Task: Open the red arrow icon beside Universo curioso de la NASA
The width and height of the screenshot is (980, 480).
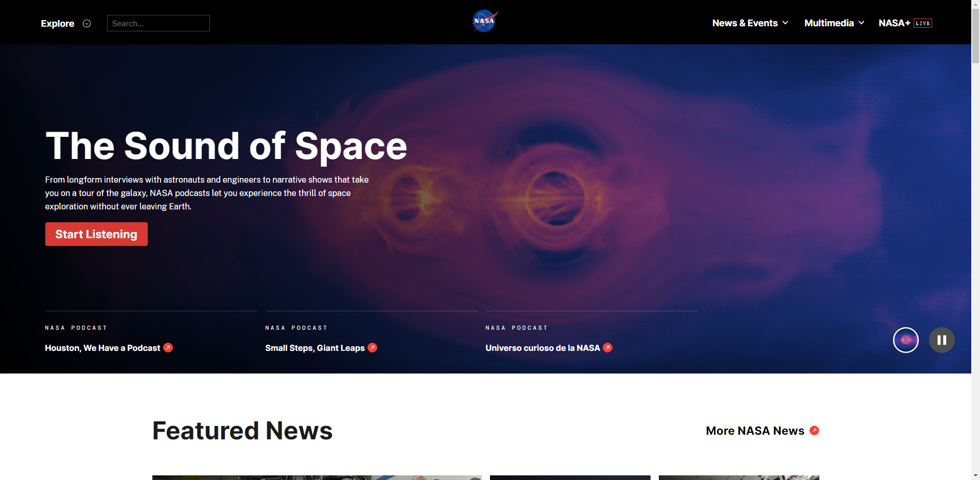Action: (x=608, y=348)
